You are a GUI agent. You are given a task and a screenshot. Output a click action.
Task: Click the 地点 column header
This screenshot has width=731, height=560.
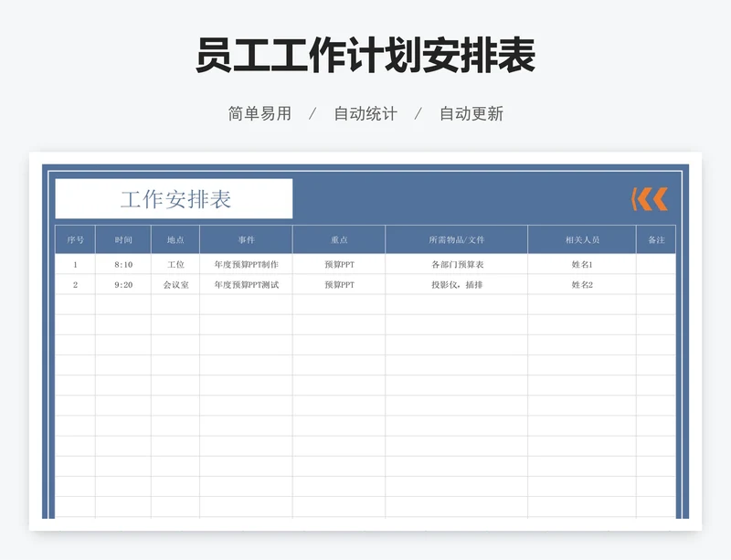[x=175, y=239]
